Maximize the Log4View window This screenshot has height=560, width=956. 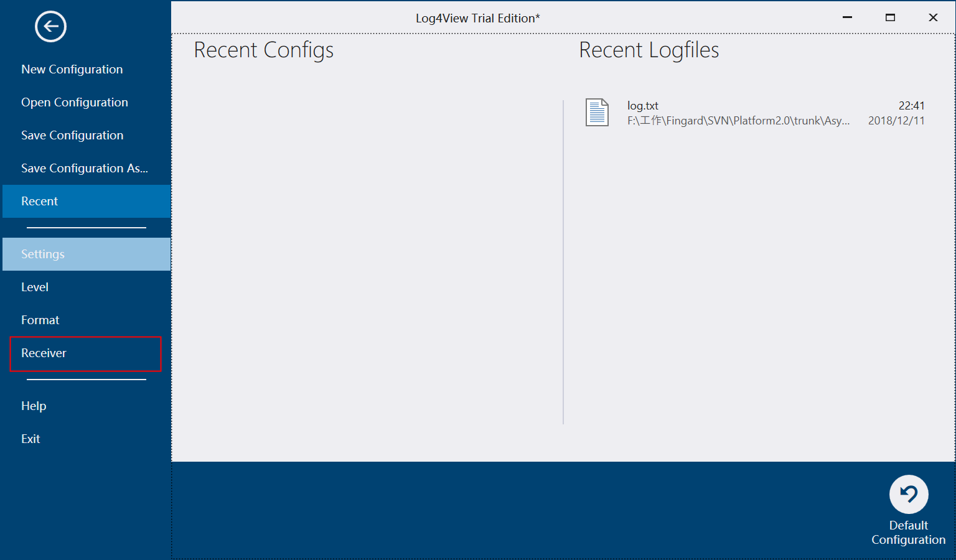890,17
